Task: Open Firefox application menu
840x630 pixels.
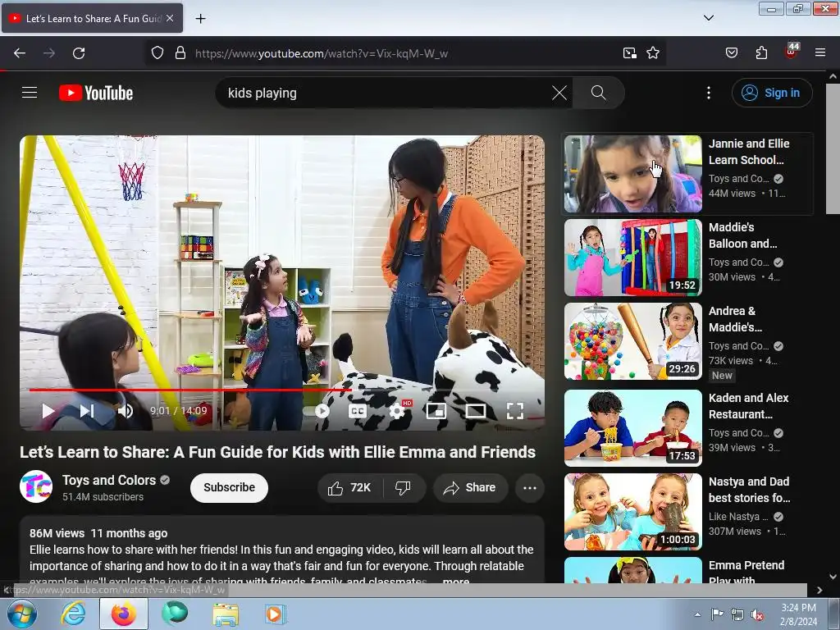Action: [x=820, y=53]
